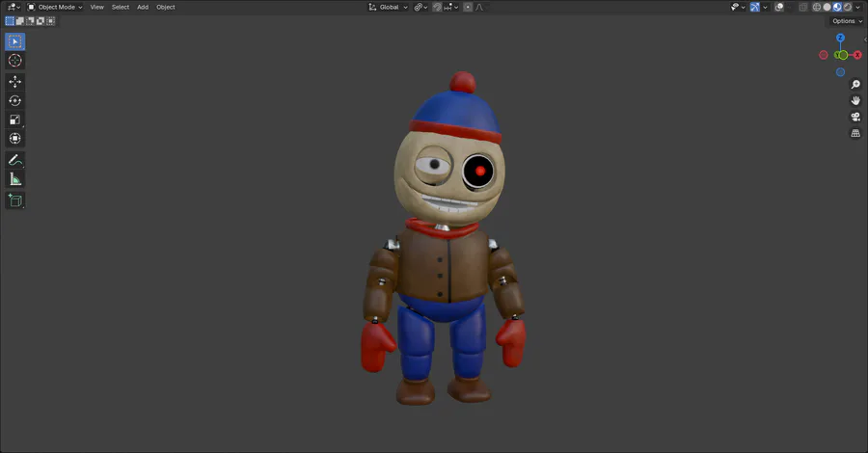868x453 pixels.
Task: Click the zoom view magnifier icon
Action: click(x=855, y=84)
